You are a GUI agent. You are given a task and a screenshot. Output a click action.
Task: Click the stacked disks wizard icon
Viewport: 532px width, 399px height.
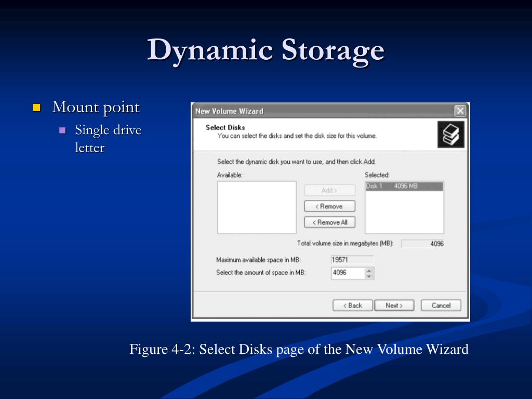[450, 135]
